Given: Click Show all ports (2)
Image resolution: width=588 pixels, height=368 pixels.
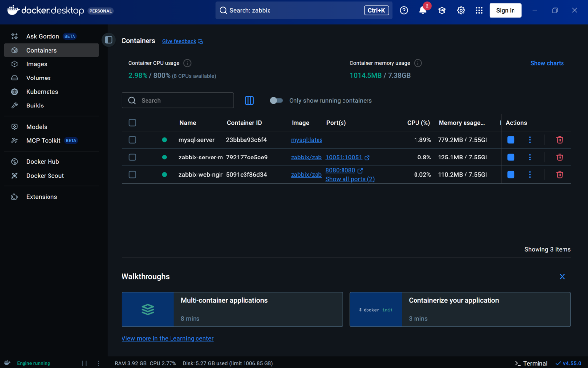Looking at the screenshot, I should pos(350,179).
